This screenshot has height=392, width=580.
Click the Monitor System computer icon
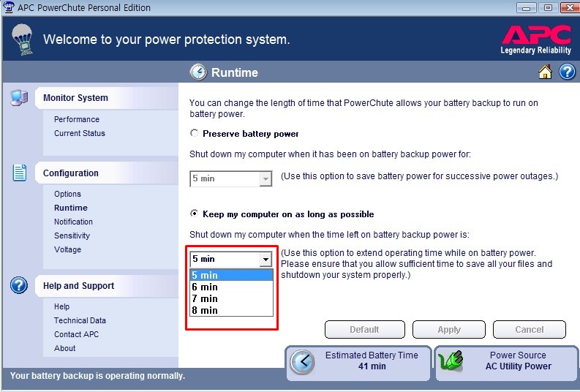tap(19, 97)
